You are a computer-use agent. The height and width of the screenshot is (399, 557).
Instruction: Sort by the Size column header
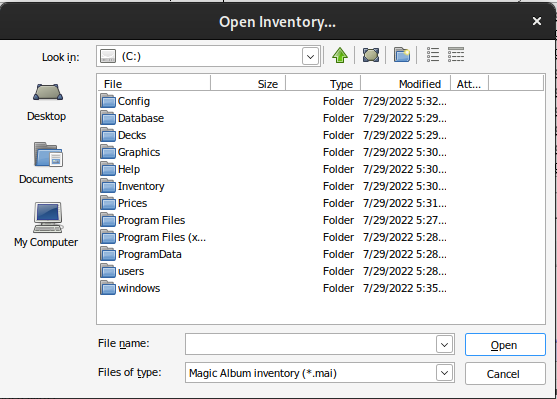tap(248, 84)
